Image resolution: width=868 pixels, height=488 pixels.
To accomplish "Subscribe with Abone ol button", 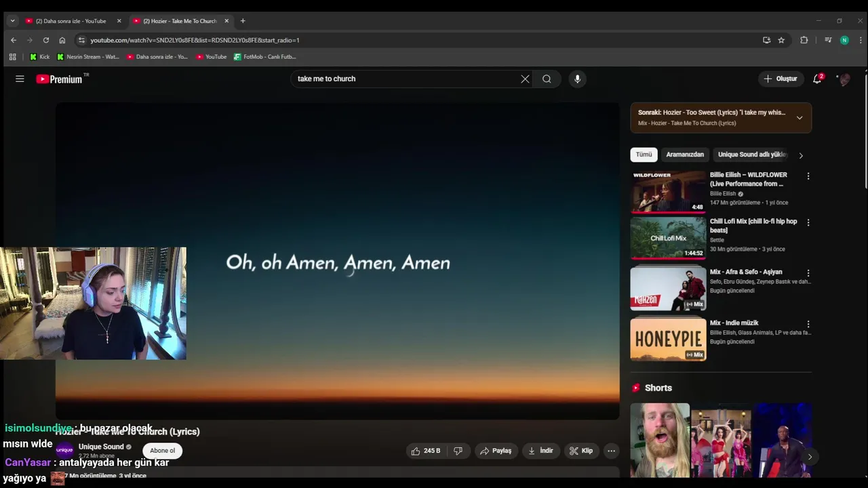I will pos(162,451).
